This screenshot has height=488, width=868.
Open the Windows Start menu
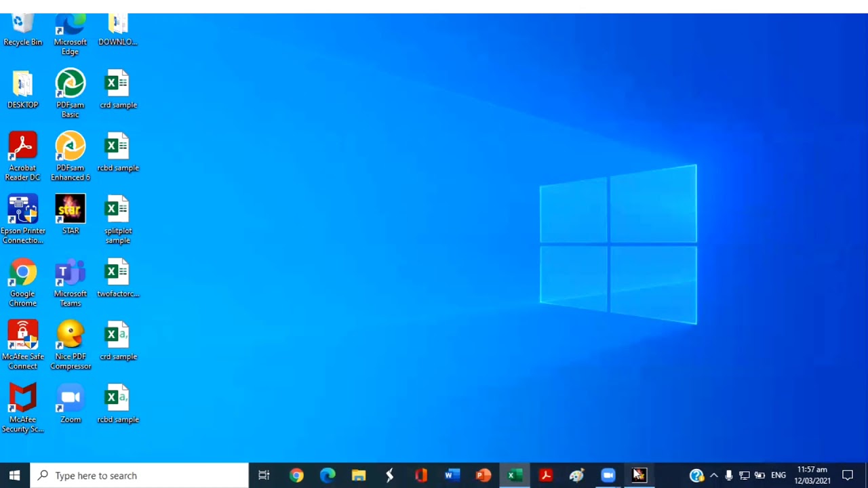pyautogui.click(x=15, y=475)
